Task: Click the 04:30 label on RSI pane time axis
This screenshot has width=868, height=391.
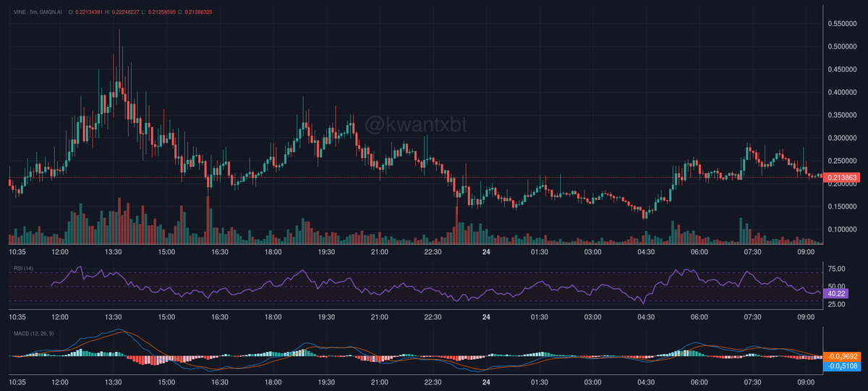Action: tap(646, 317)
